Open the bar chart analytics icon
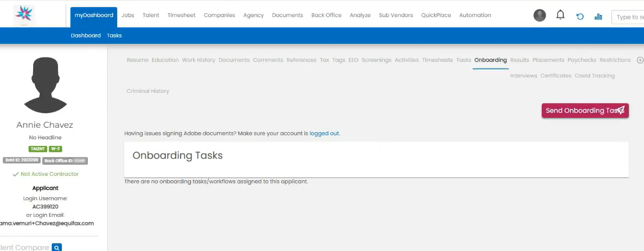This screenshot has width=644, height=251. (598, 17)
